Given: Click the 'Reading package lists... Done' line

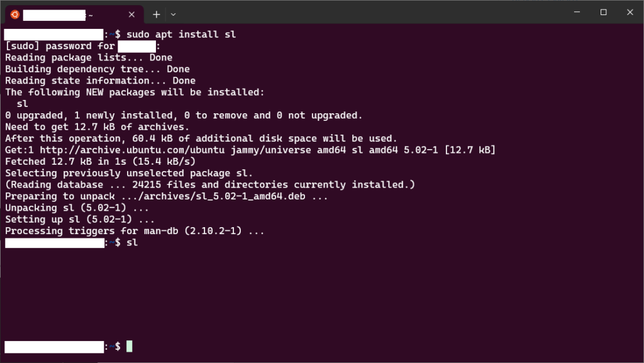Looking at the screenshot, I should 89,57.
